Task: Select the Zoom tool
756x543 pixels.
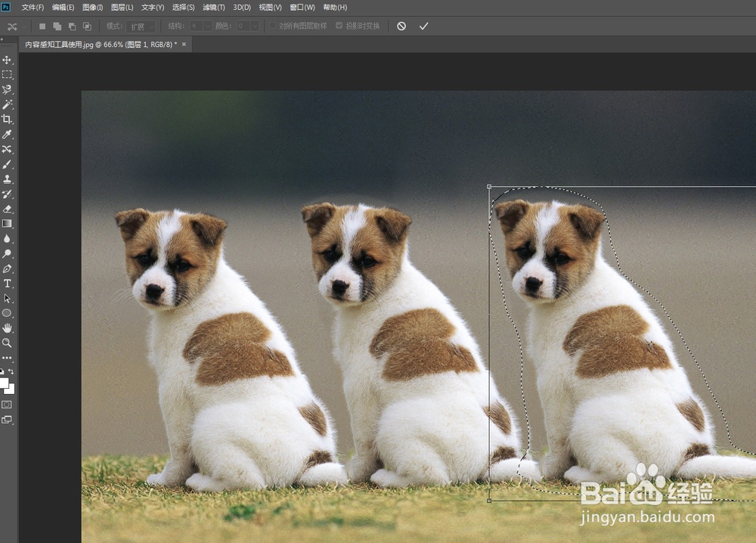Action: click(x=7, y=343)
